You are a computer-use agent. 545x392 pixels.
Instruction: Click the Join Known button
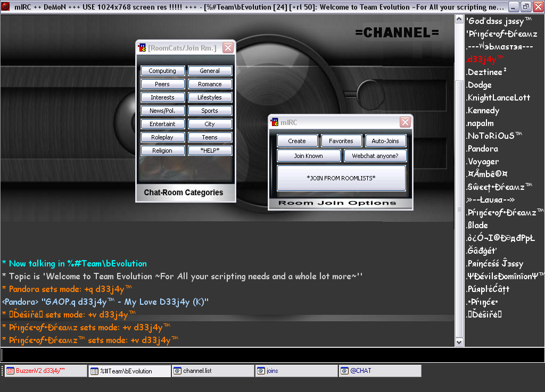[309, 156]
